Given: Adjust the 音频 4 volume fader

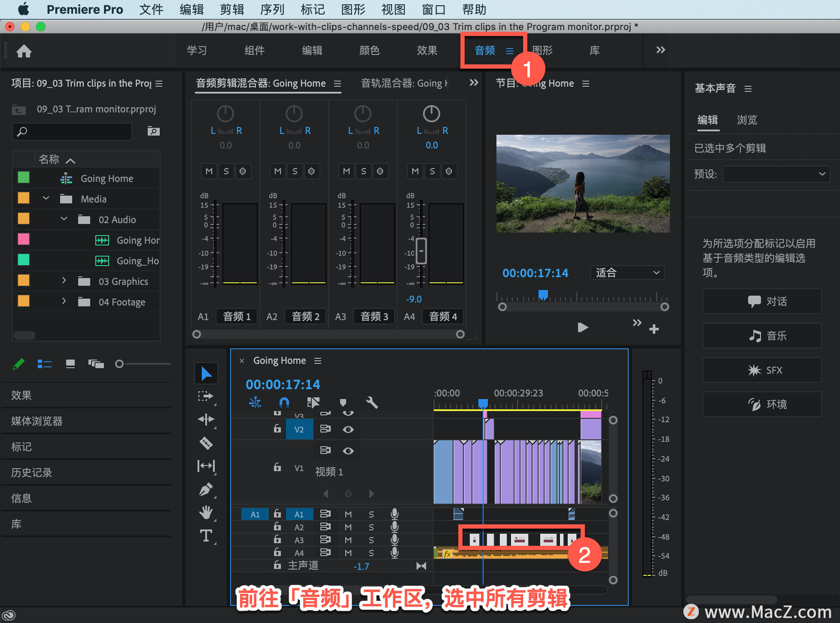Looking at the screenshot, I should [421, 251].
